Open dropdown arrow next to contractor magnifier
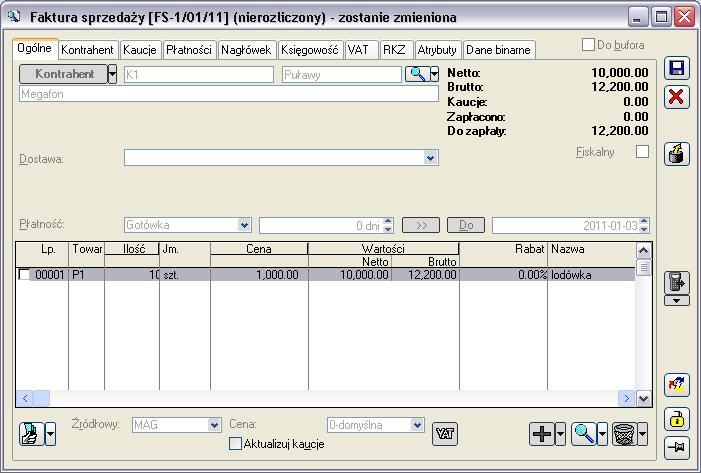This screenshot has height=473, width=701. click(435, 74)
